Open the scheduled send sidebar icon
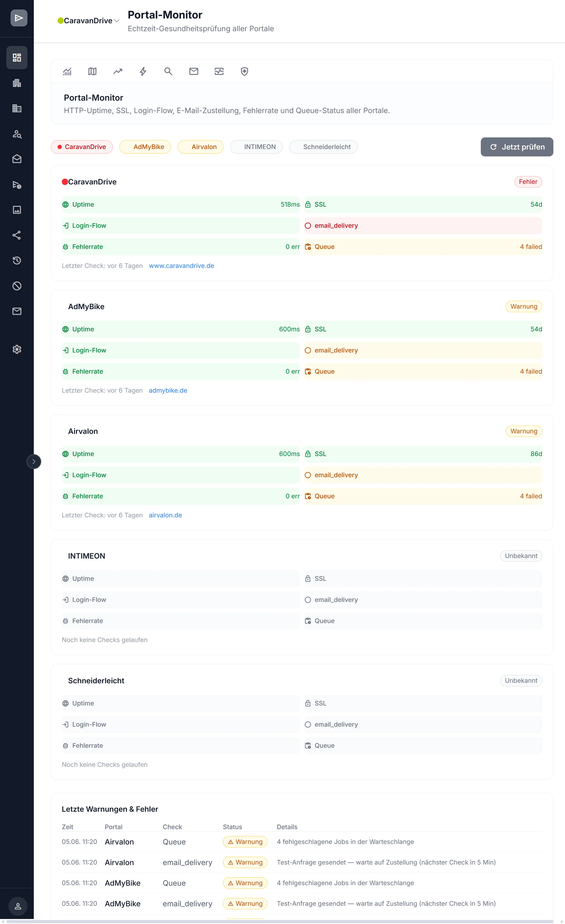565x924 pixels. coord(17,184)
